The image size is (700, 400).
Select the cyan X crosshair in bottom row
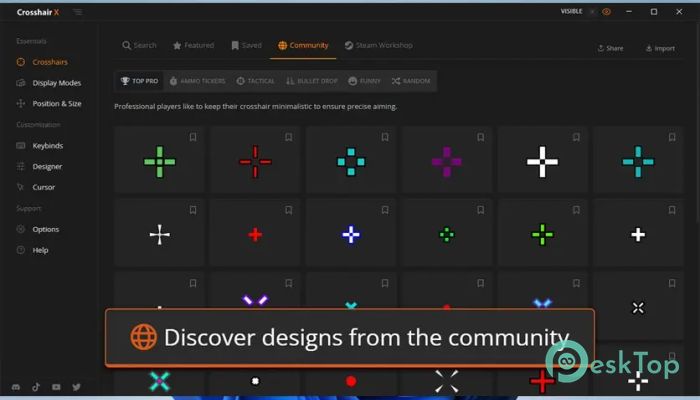click(159, 381)
